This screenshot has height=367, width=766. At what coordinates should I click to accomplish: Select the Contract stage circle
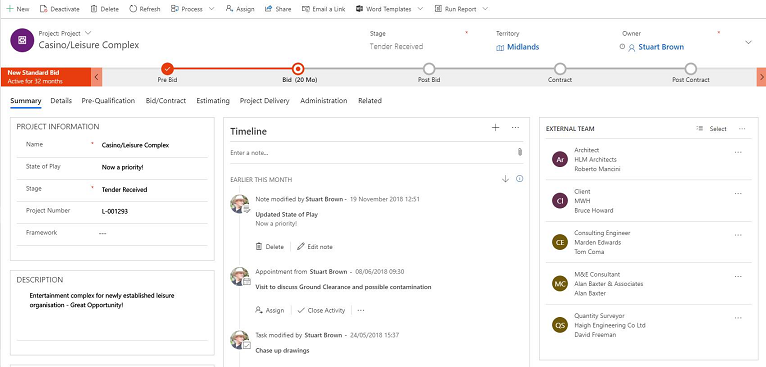(x=560, y=69)
